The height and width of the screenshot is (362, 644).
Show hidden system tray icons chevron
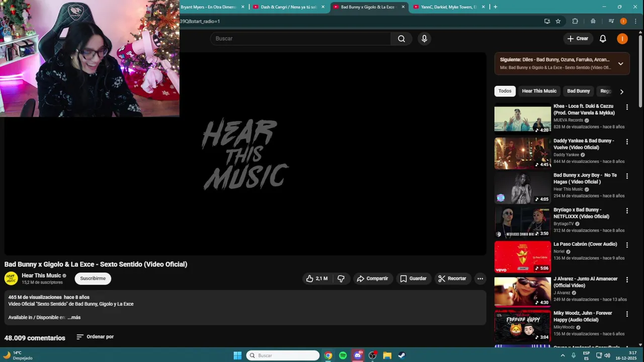tap(562, 355)
